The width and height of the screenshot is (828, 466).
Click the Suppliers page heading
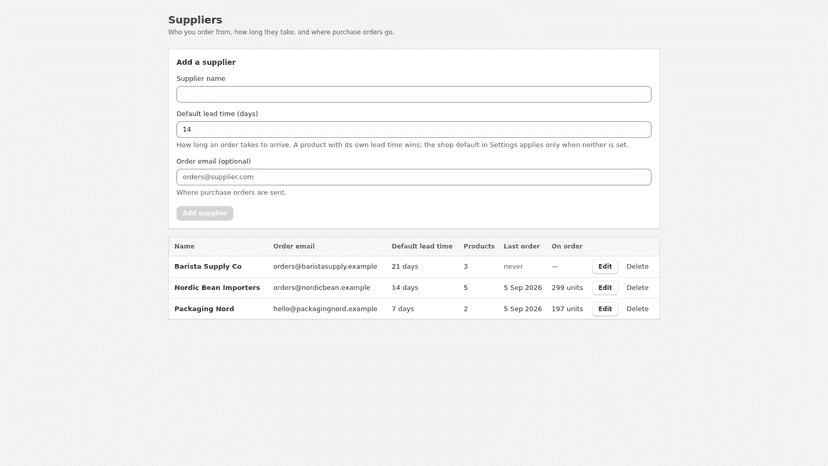pyautogui.click(x=195, y=20)
